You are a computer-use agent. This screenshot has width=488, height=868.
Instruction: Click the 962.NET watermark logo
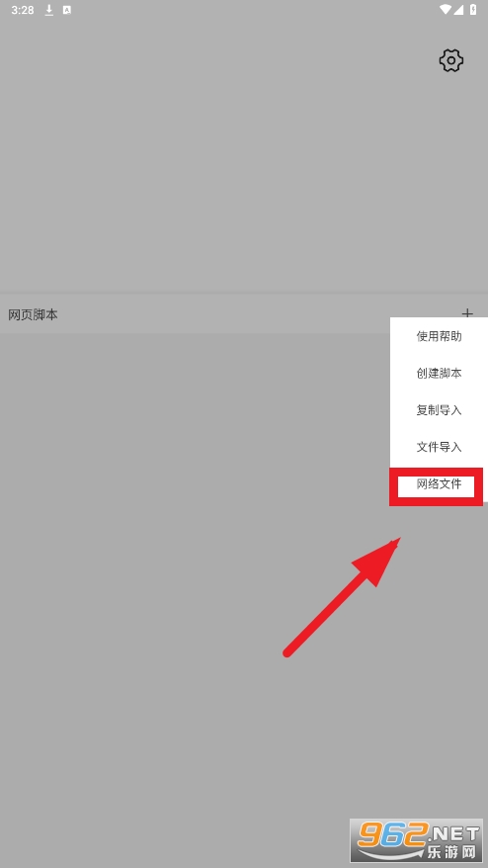[416, 840]
